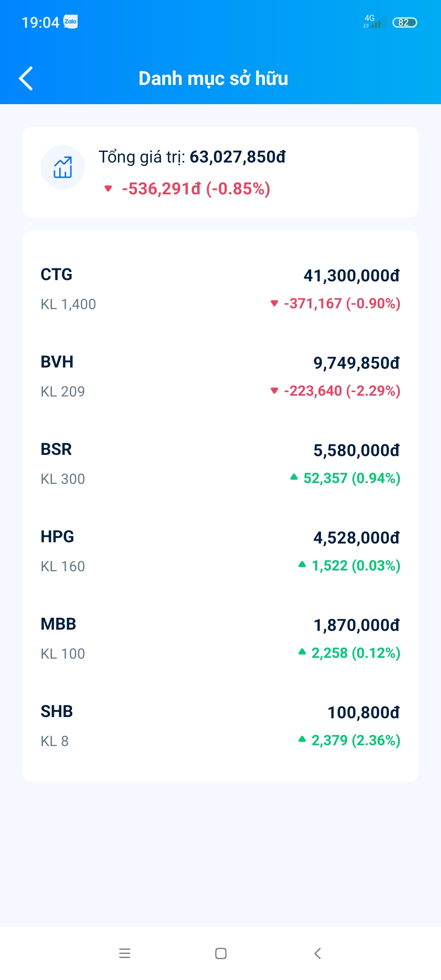441x980 pixels.
Task: Open the CTG stock holding
Action: (220, 289)
